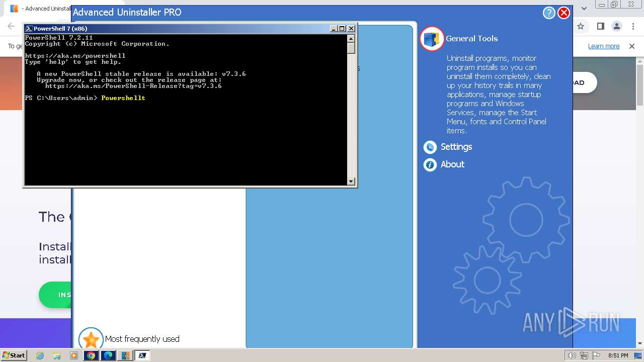Open Windows Explorer from taskbar
This screenshot has height=362, width=644.
click(x=57, y=355)
